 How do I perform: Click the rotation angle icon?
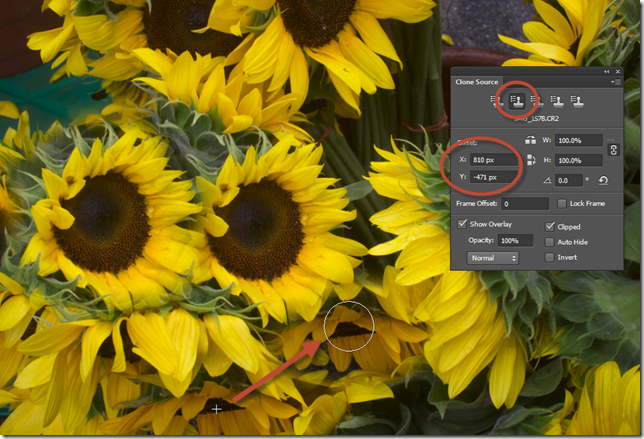point(547,180)
